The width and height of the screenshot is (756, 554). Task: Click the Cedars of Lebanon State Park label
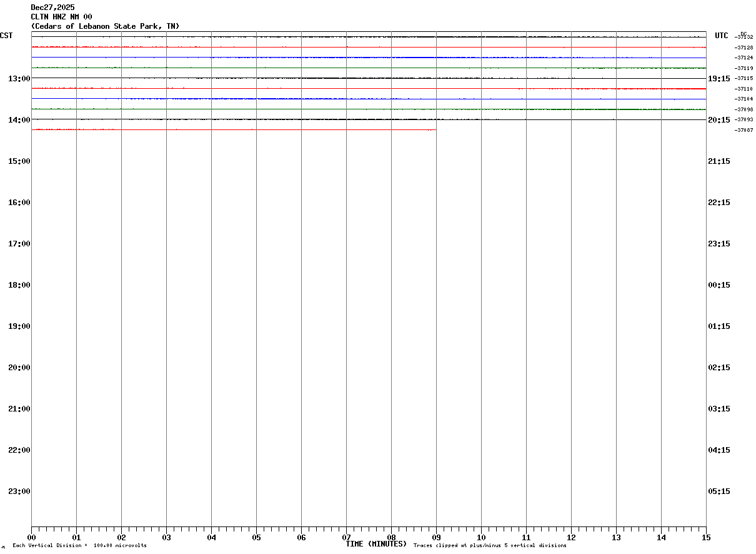click(105, 26)
